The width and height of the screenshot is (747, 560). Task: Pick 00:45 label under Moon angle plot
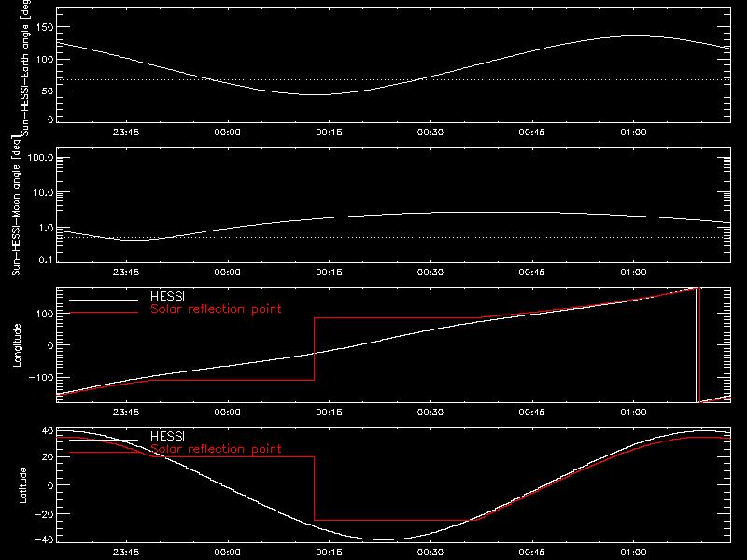pyautogui.click(x=531, y=273)
